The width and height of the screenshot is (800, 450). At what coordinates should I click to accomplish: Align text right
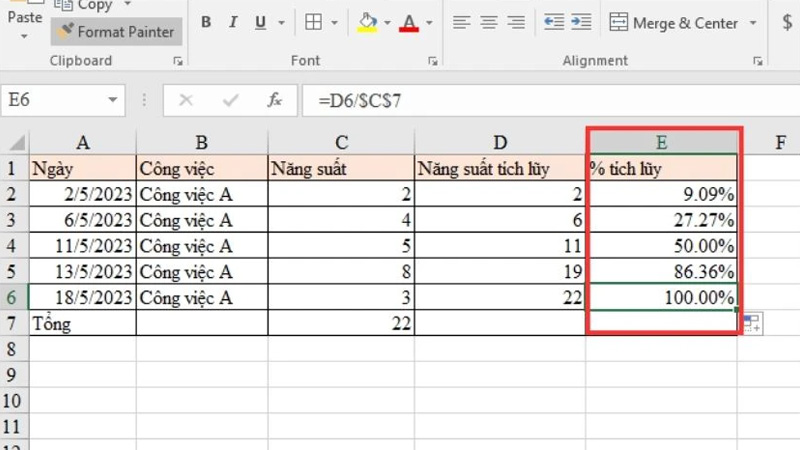tap(516, 22)
